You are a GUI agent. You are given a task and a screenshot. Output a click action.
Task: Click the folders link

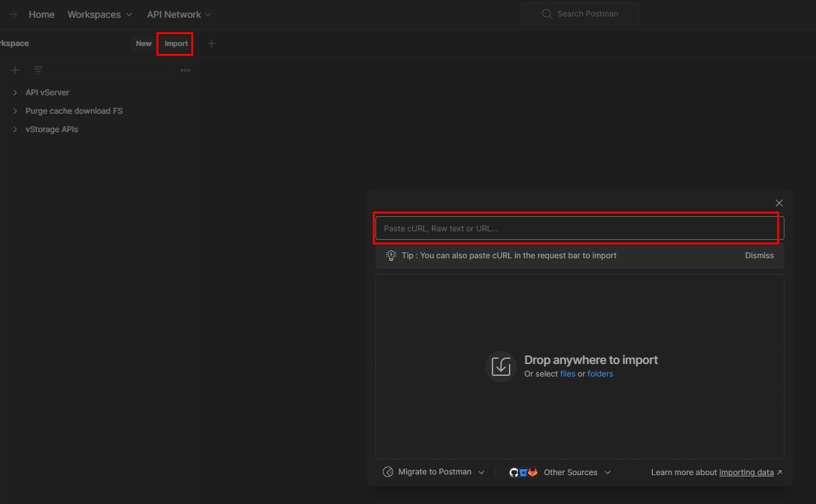600,374
